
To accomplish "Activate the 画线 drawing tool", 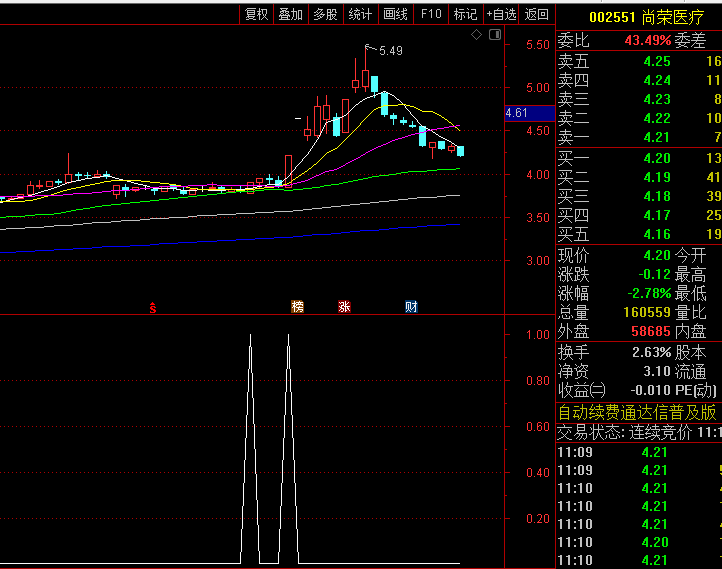I will pos(396,14).
